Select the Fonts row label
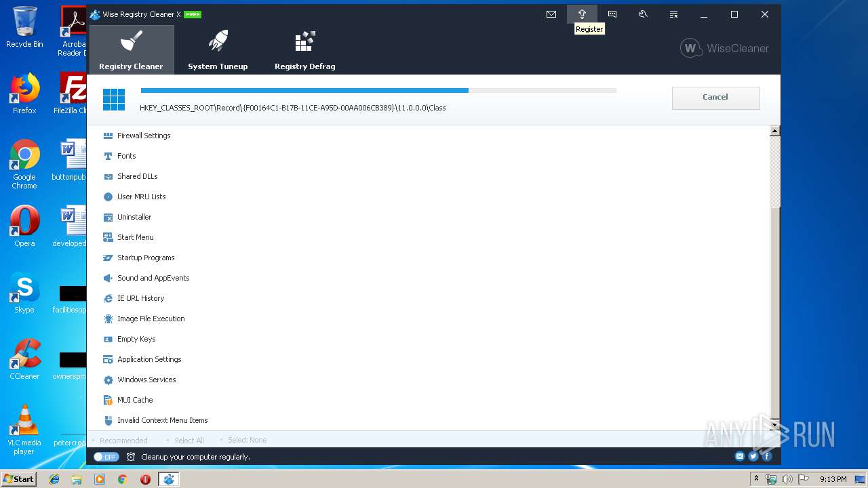This screenshot has height=488, width=868. (x=127, y=156)
